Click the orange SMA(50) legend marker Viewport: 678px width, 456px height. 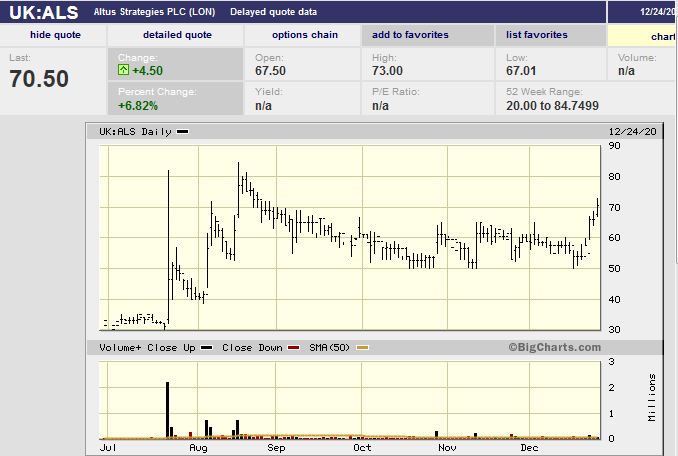click(362, 348)
